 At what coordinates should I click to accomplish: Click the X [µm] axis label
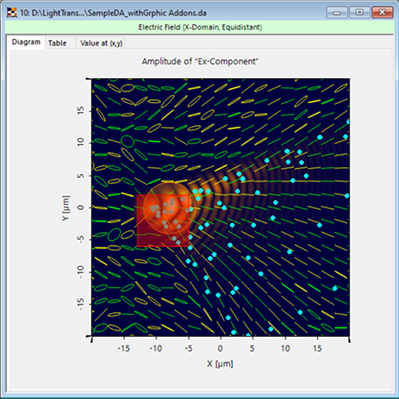(220, 363)
